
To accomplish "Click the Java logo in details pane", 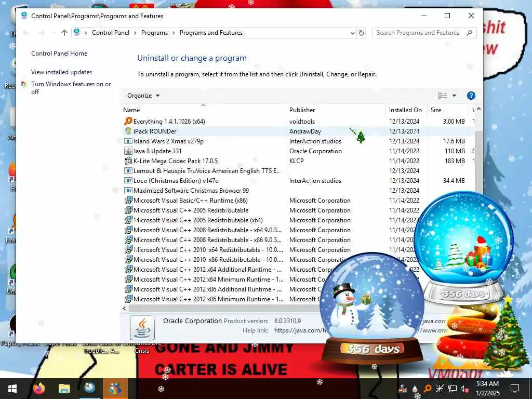I will 142,327.
